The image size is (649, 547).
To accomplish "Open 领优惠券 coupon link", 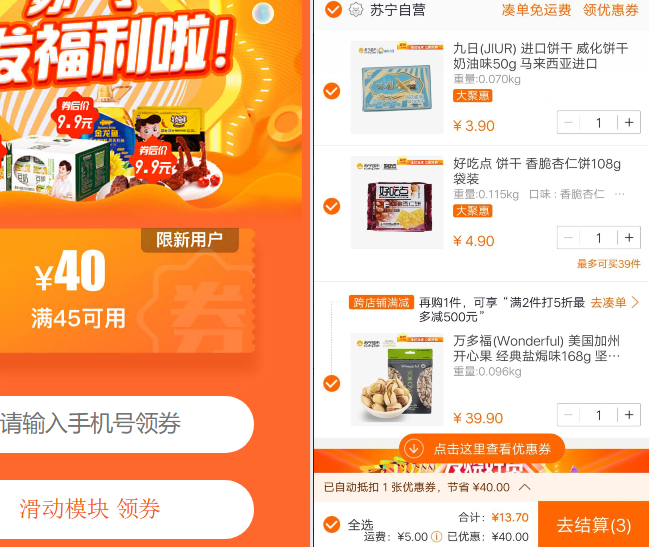I will tap(611, 10).
